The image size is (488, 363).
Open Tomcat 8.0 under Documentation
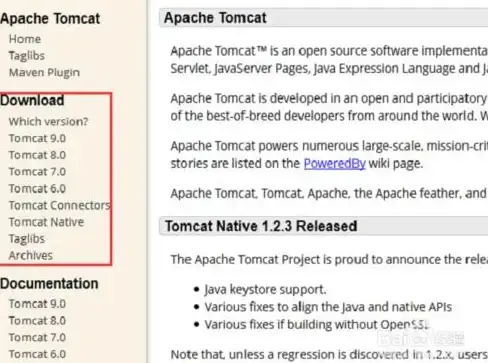coord(37,321)
